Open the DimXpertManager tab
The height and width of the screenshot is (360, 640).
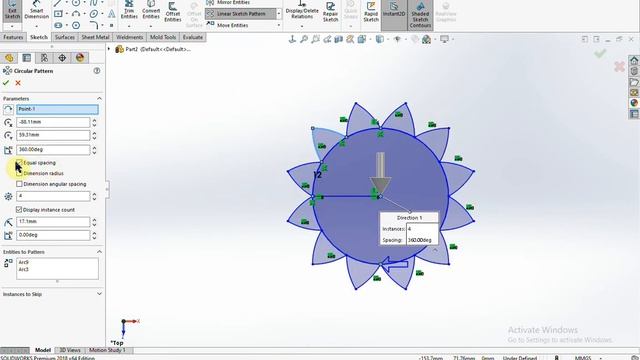(x=62, y=58)
